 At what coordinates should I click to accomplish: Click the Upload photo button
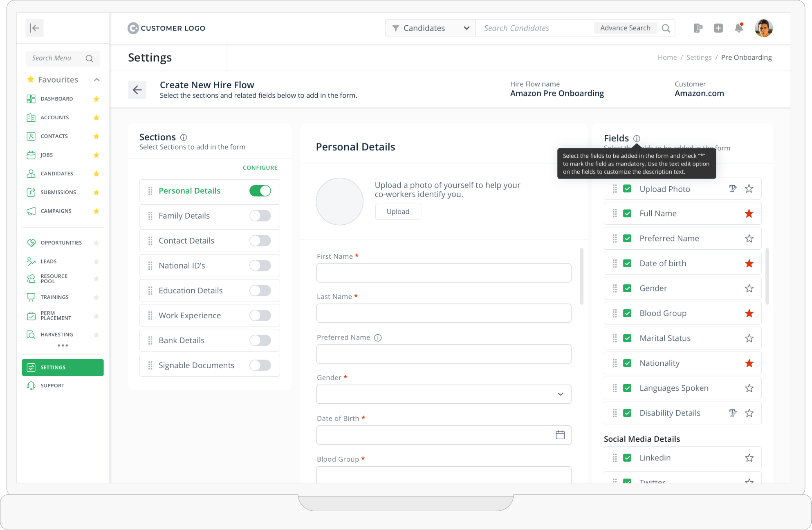[398, 212]
